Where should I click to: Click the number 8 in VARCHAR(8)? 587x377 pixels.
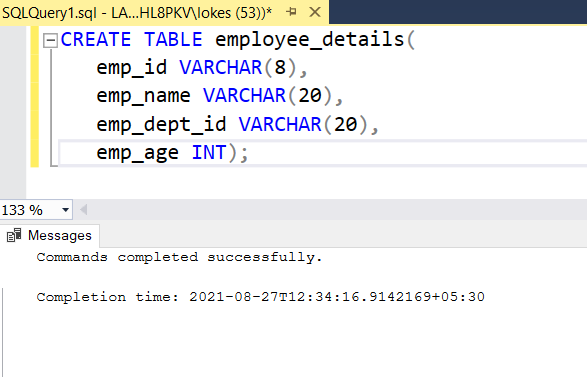coord(280,68)
